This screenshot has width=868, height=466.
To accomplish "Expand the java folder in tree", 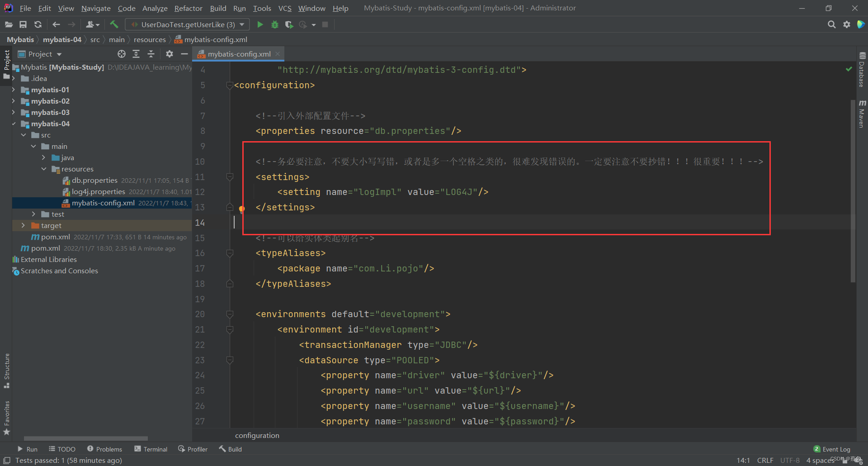I will point(44,157).
